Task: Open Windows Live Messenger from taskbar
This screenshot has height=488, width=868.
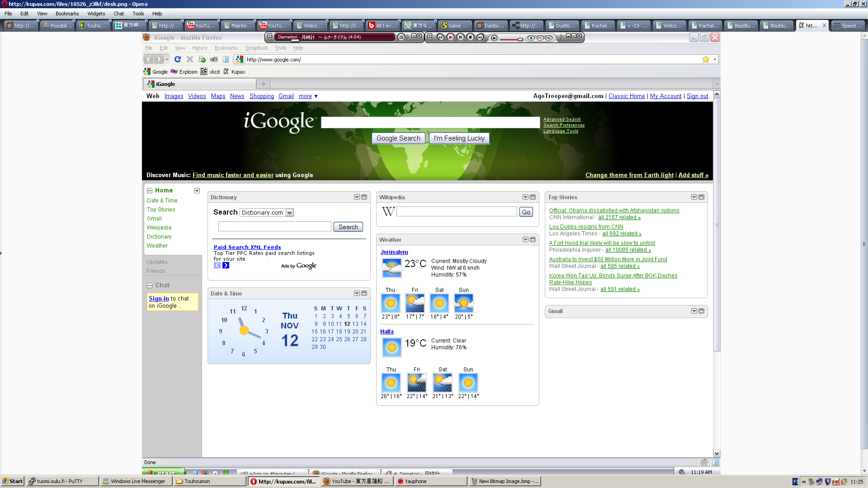Action: click(x=136, y=481)
